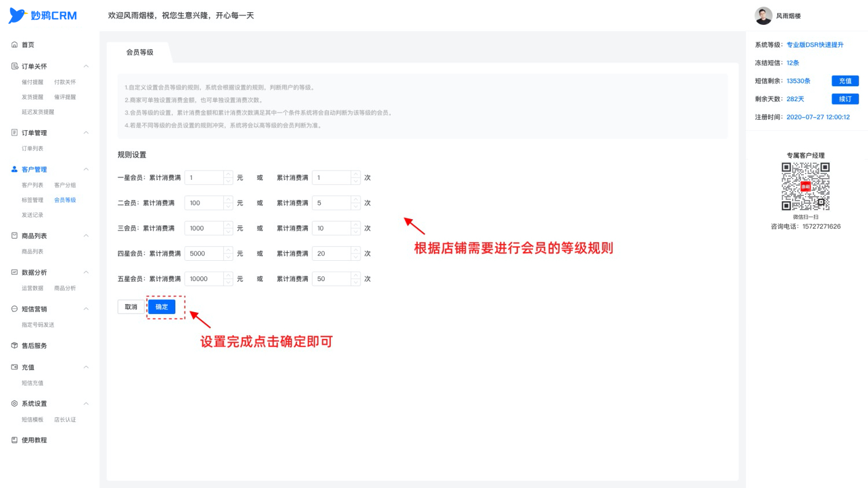
Task: Increase 一星会员 spending amount stepper
Action: 229,174
